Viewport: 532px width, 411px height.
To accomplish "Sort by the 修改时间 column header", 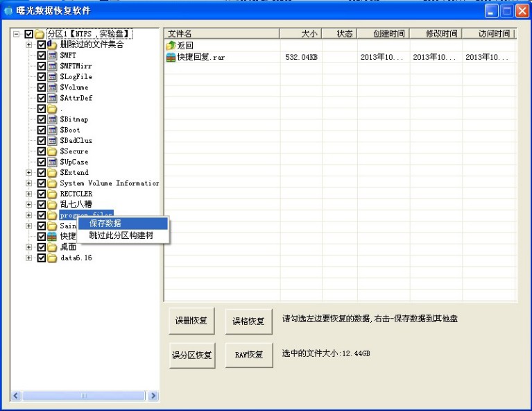I will click(x=436, y=33).
